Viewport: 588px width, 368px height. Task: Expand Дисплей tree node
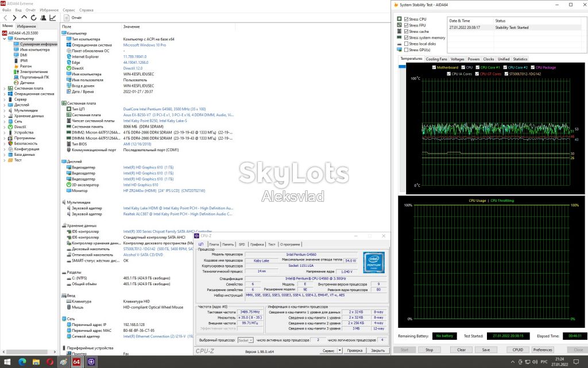(x=5, y=105)
